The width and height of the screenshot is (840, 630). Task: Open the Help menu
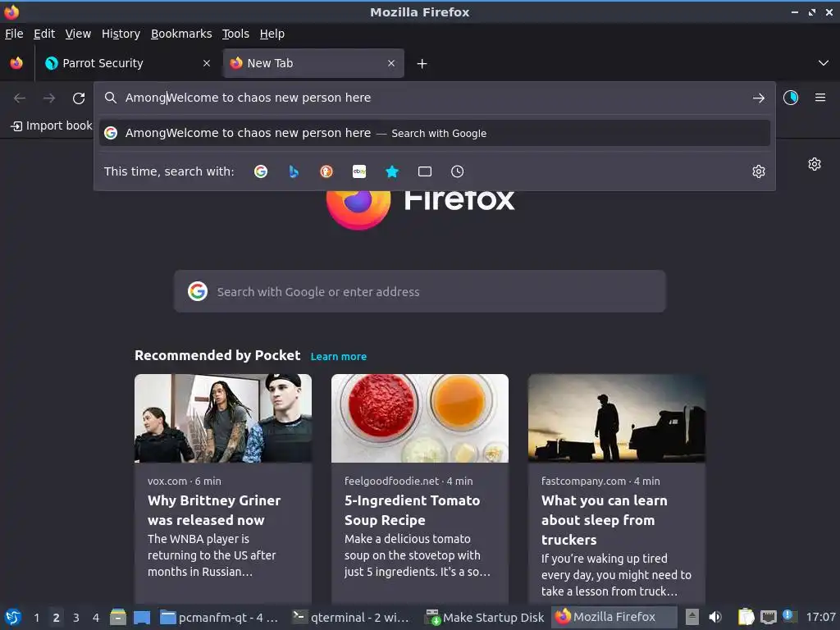[272, 34]
